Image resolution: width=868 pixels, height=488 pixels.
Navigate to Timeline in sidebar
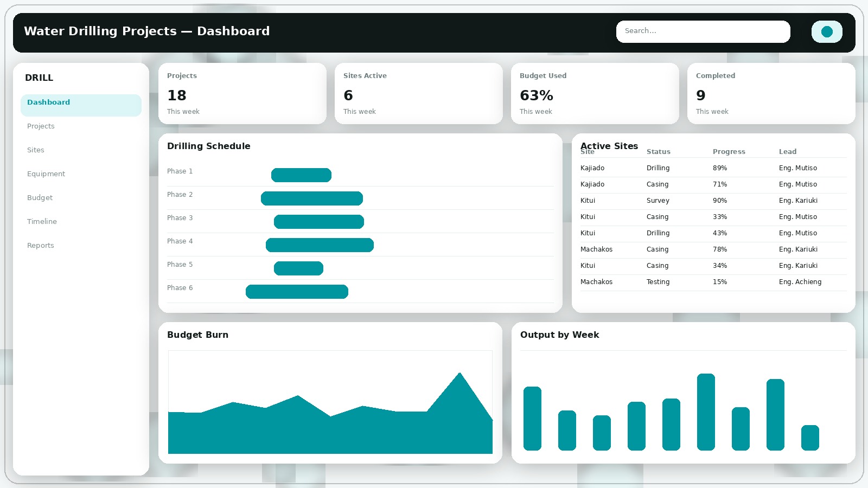click(x=42, y=222)
